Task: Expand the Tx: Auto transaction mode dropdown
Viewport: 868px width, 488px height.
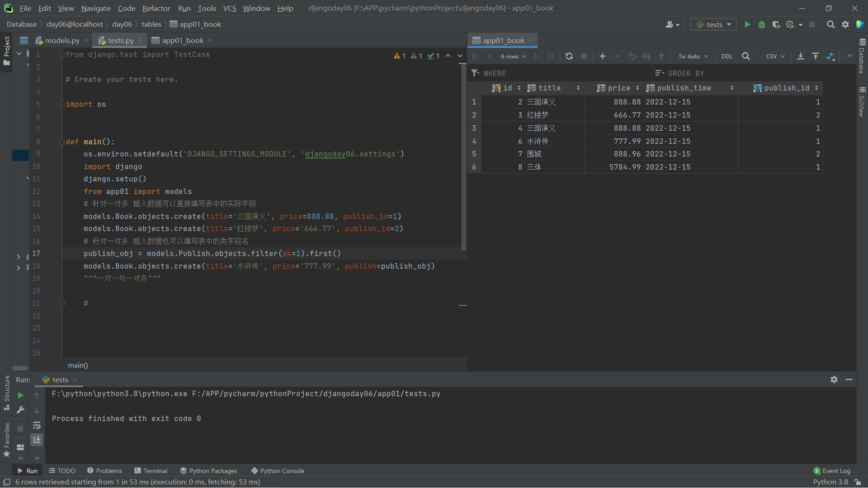Action: (693, 56)
